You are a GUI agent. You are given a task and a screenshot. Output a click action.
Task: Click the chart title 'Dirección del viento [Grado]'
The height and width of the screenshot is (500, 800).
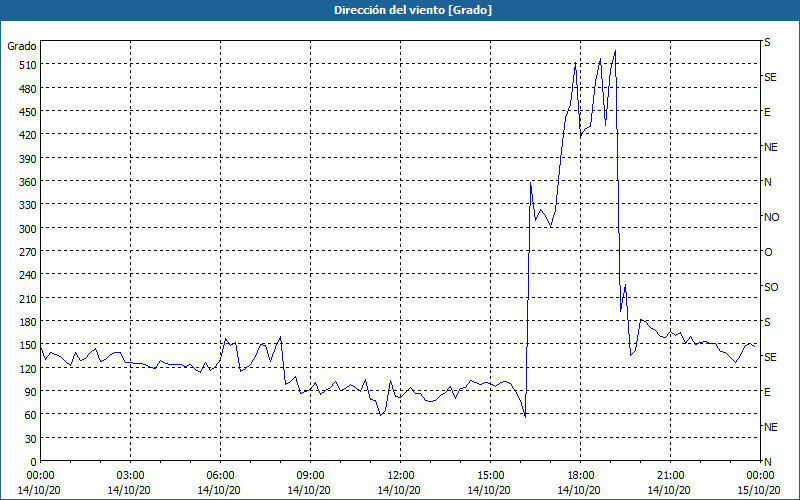coord(413,10)
